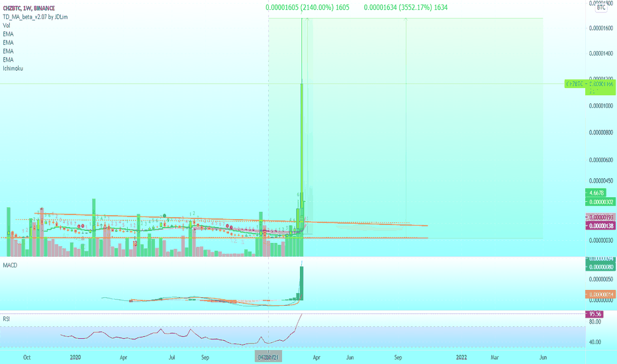Click the Mar label on the time axis
Screen dimensions: 617x364
click(x=495, y=357)
